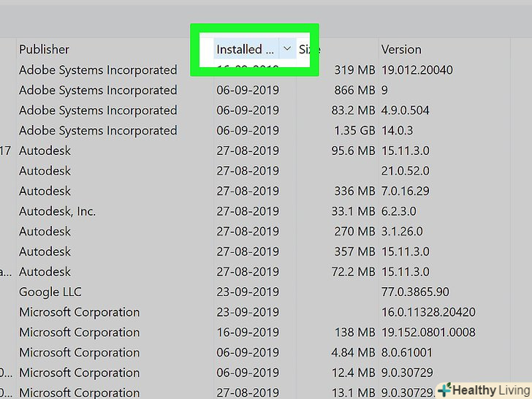This screenshot has height=399, width=532.
Task: Pick the Autodesk row sized 336 MB
Action: click(45, 191)
